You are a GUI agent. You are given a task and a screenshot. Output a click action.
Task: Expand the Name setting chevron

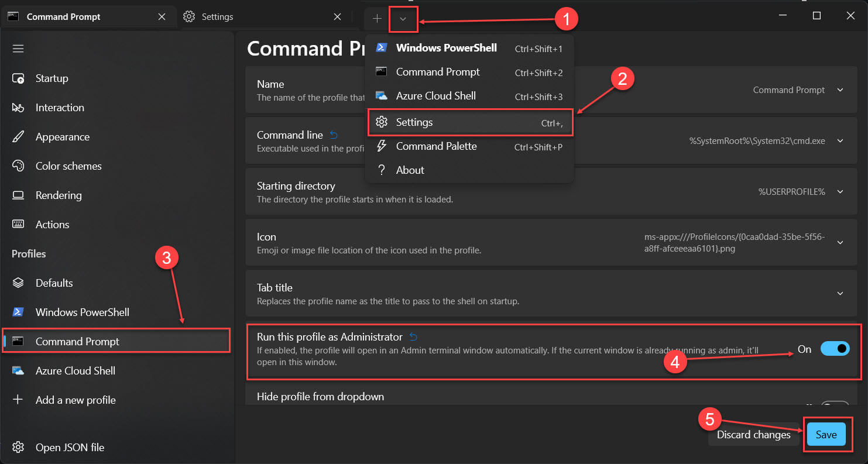[840, 90]
